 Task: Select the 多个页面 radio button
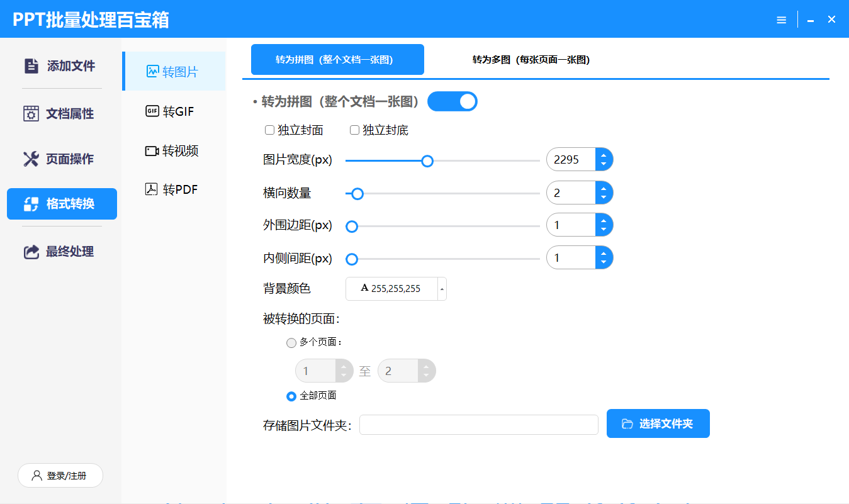(291, 343)
